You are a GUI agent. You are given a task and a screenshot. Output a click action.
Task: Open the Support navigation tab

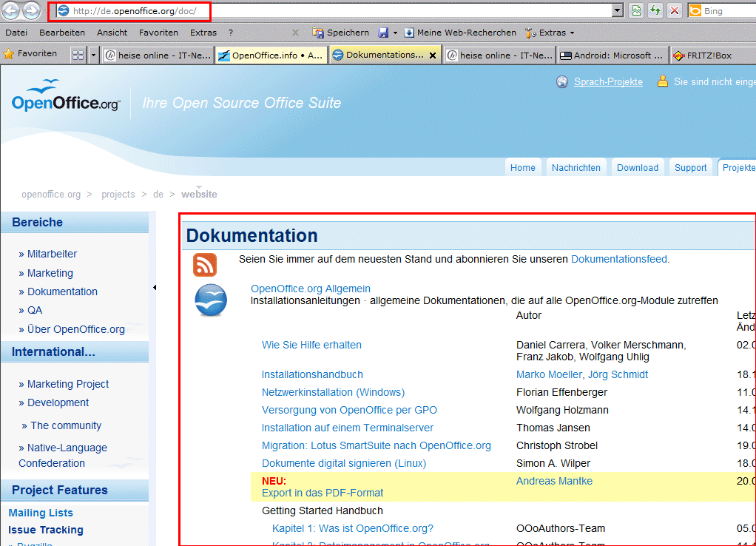point(690,167)
